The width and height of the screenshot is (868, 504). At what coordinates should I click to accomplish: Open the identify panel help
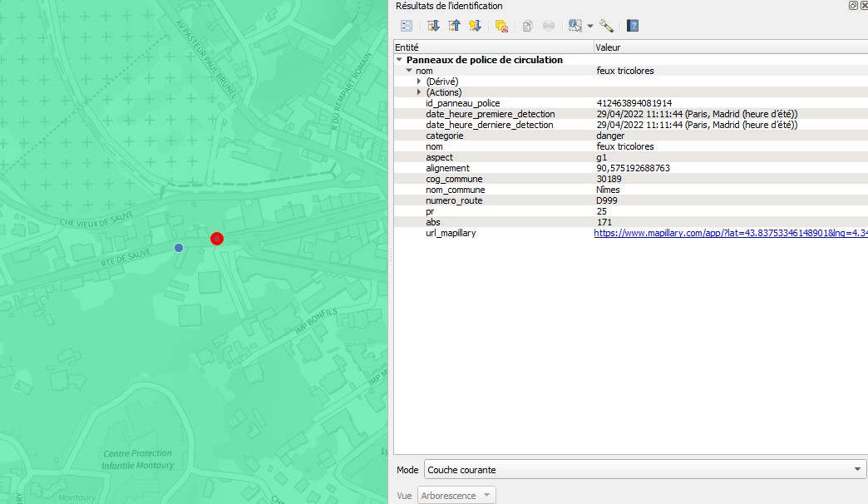pos(633,26)
